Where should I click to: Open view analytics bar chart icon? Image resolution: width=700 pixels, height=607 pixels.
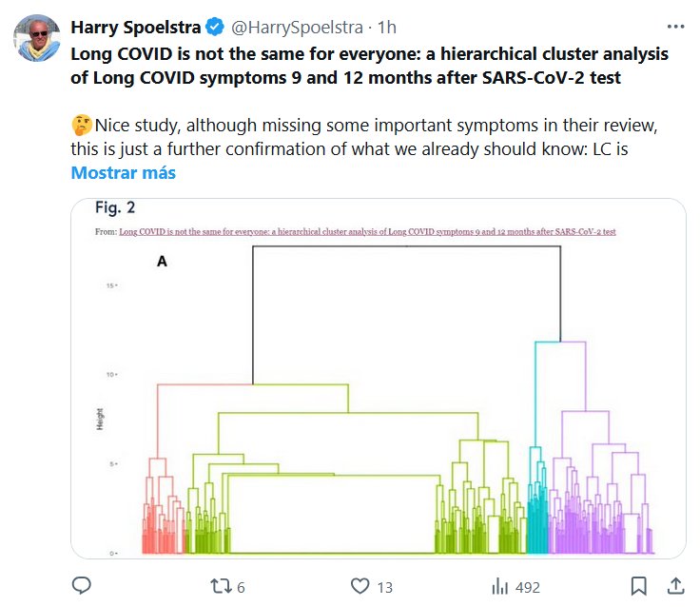click(498, 586)
